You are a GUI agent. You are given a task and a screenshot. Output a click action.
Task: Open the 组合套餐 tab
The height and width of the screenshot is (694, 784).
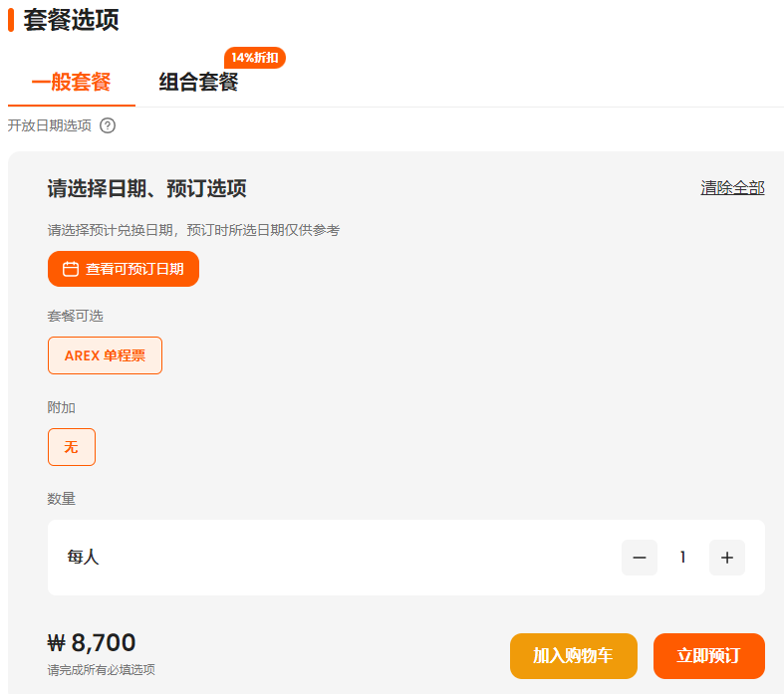[198, 83]
